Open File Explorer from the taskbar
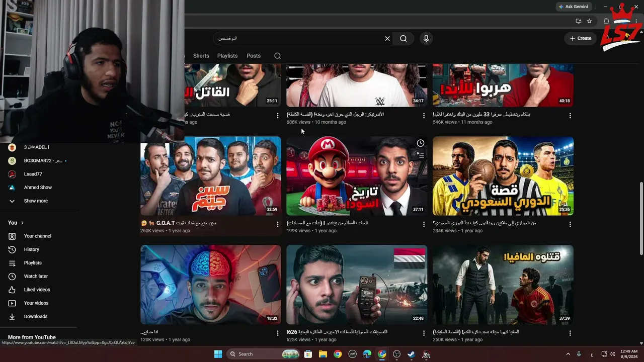 pos(323,354)
